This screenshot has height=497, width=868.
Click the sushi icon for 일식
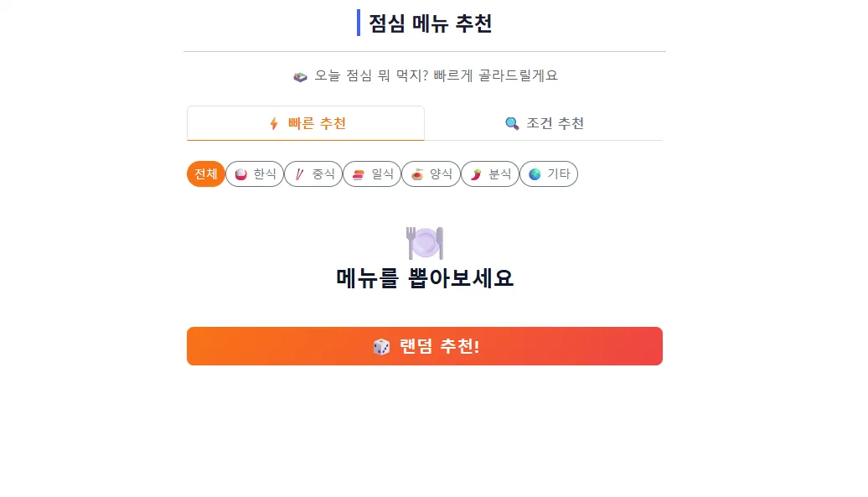coord(358,174)
